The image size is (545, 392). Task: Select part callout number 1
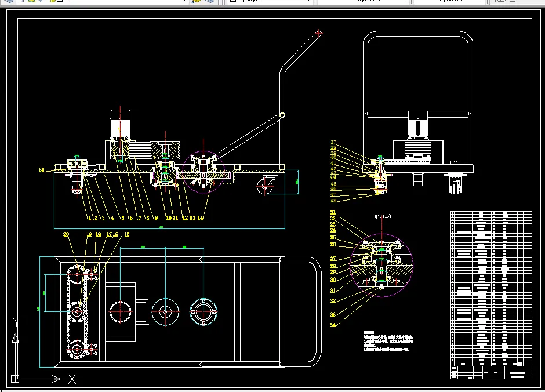[x=90, y=218]
